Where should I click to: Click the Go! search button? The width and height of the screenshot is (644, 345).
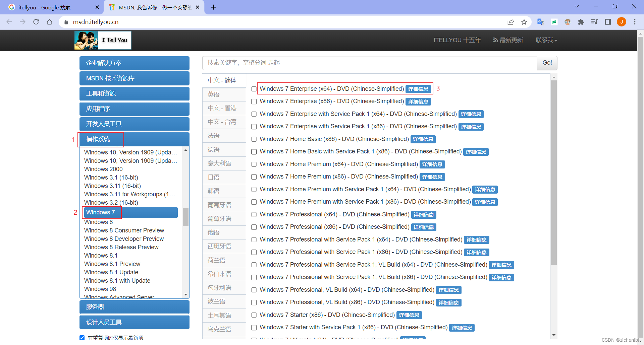[547, 63]
